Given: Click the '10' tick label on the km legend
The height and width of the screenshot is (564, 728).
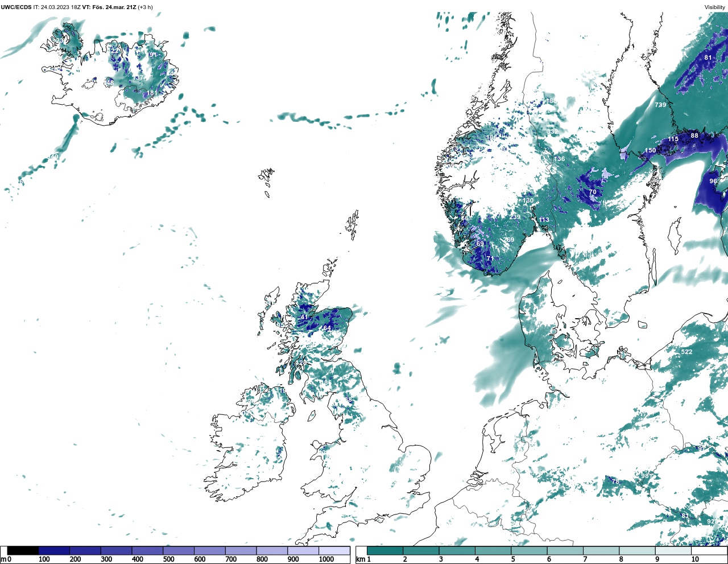Looking at the screenshot, I should click(x=695, y=559).
